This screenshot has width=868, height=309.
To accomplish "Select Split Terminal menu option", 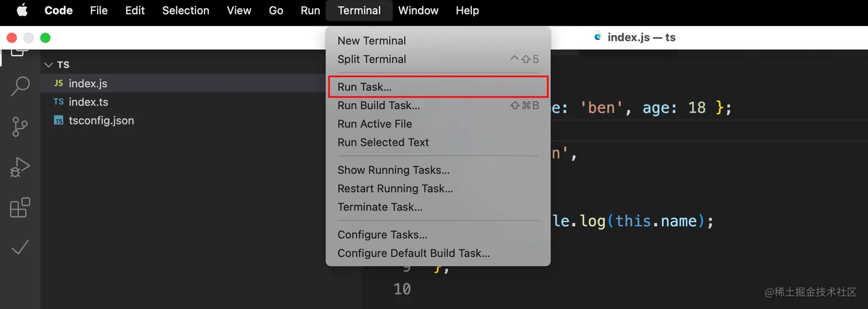I will [x=371, y=59].
